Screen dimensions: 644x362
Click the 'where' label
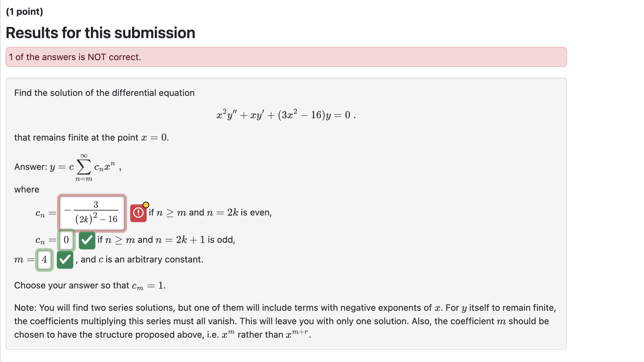click(26, 189)
